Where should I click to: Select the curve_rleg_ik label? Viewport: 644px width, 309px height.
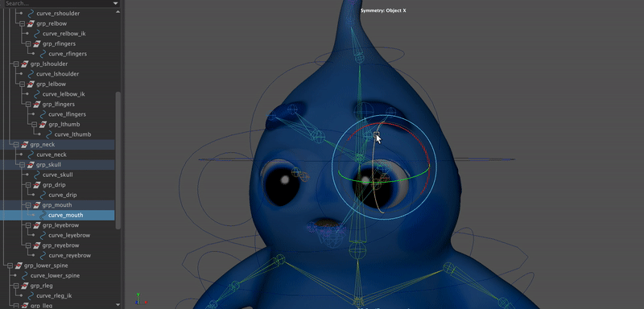click(54, 295)
